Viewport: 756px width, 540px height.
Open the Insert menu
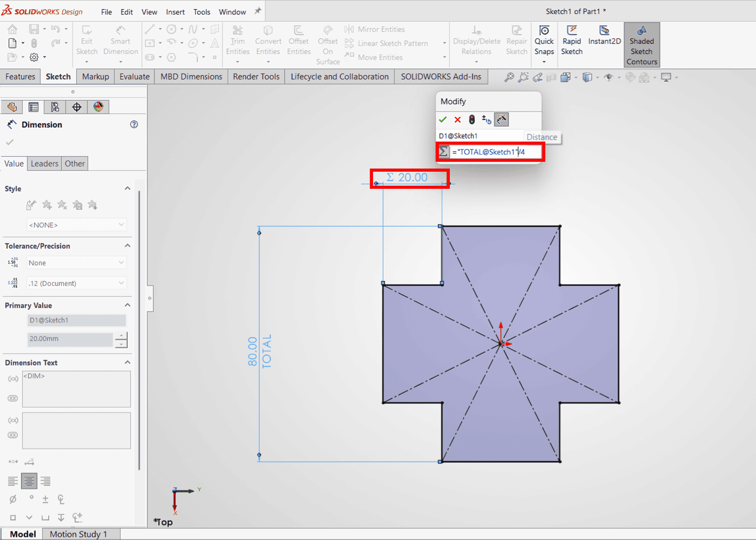pos(175,12)
